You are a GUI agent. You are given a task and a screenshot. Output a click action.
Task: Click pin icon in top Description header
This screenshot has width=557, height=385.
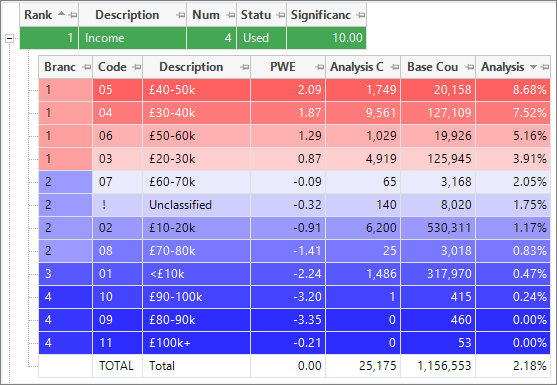point(181,15)
